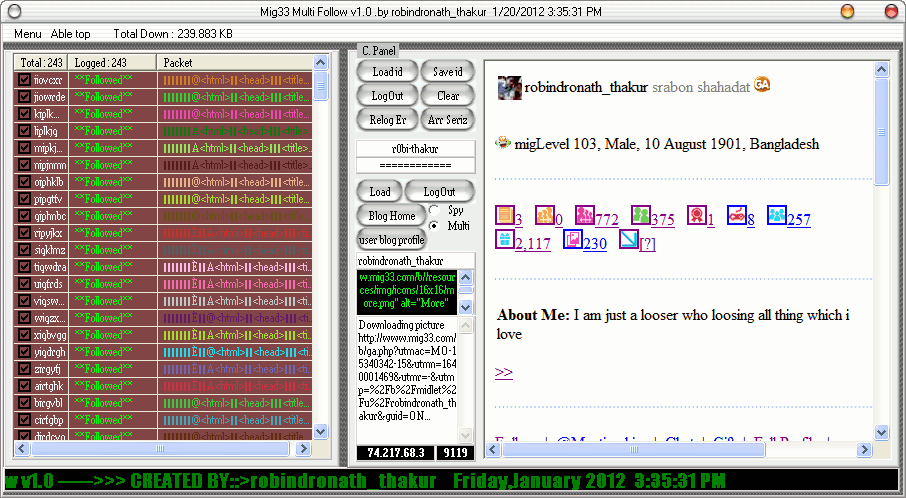The height and width of the screenshot is (498, 906).
Task: Click Total Down : 239.883 KB label
Action: click(x=173, y=34)
